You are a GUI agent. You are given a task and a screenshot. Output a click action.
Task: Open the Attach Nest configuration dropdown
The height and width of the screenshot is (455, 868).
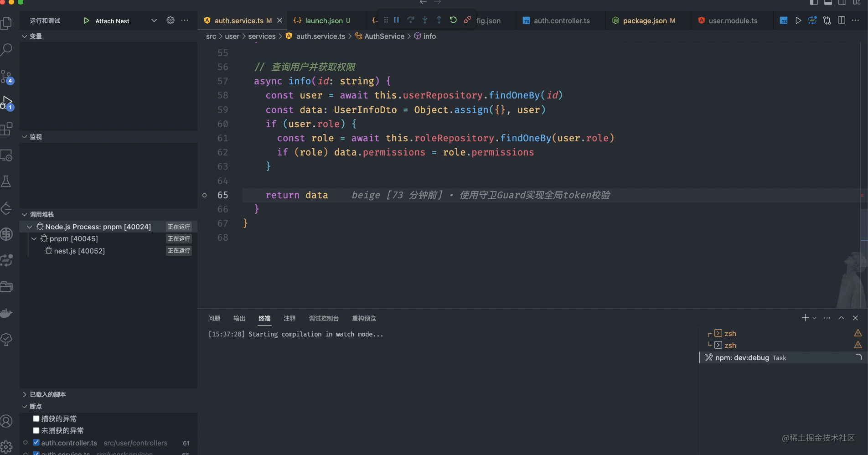pos(154,21)
